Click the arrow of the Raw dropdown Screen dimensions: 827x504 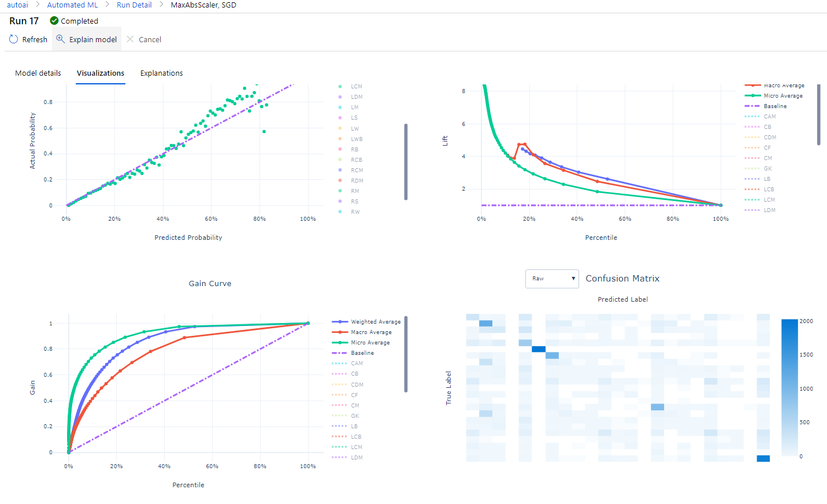tap(573, 279)
